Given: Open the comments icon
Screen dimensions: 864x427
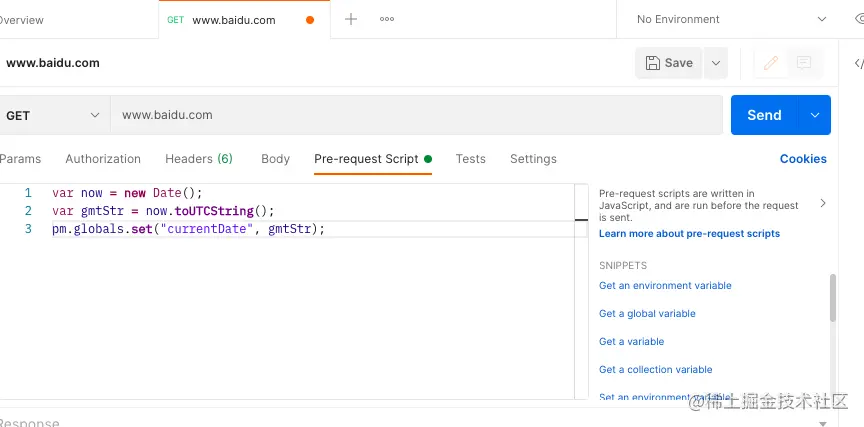Looking at the screenshot, I should coord(804,63).
